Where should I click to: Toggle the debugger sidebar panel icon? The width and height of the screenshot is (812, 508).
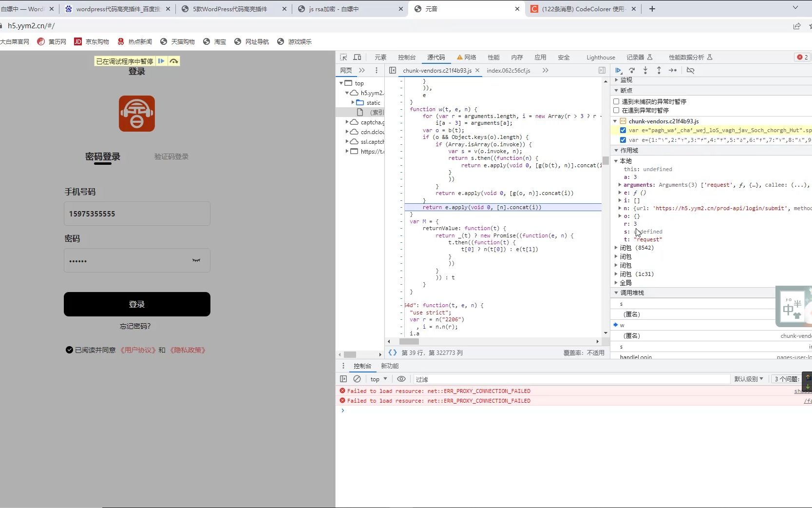coord(602,70)
